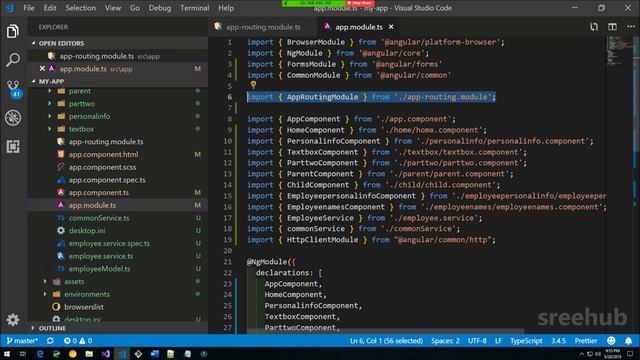Image resolution: width=640 pixels, height=360 pixels.
Task: Open Task View on the taskbar
Action: pos(23,354)
